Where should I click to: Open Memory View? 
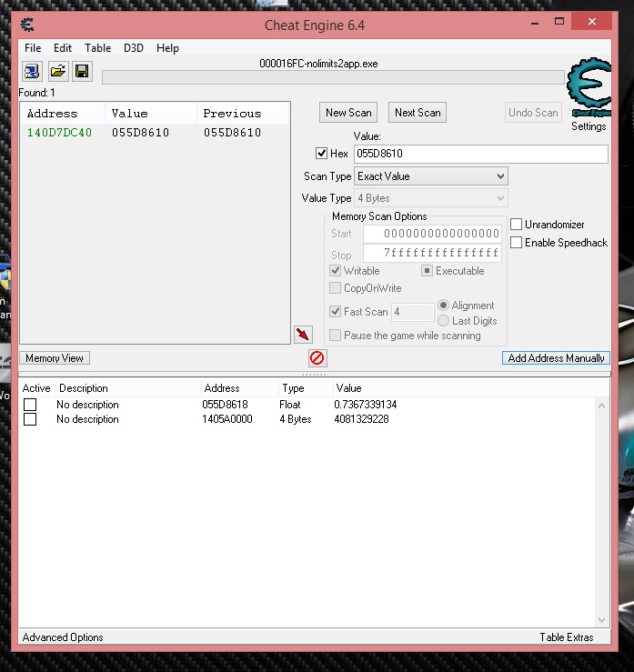[55, 358]
